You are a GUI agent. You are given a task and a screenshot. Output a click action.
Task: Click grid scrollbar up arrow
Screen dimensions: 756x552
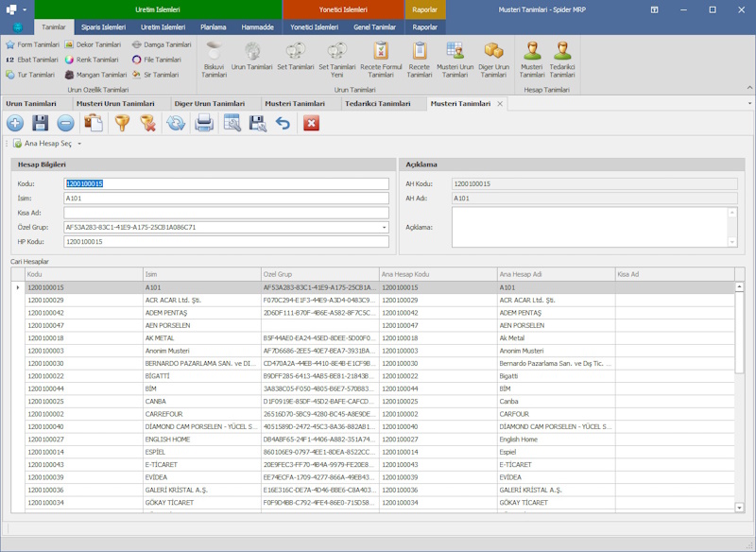(740, 286)
